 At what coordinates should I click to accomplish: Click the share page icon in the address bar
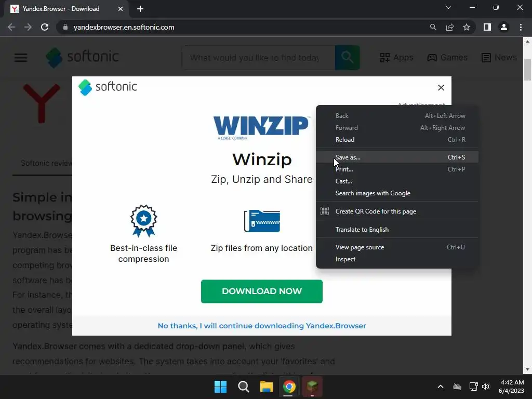(450, 27)
